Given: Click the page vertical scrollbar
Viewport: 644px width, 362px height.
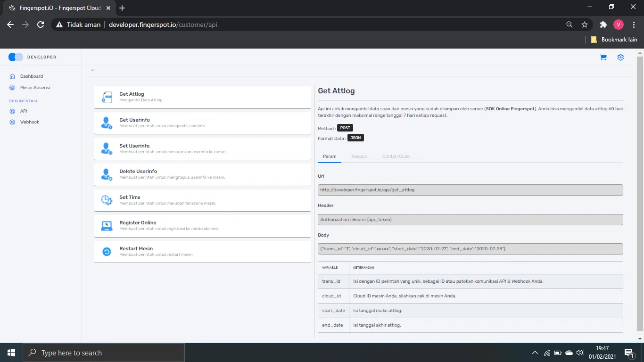Looking at the screenshot, I should [x=640, y=193].
